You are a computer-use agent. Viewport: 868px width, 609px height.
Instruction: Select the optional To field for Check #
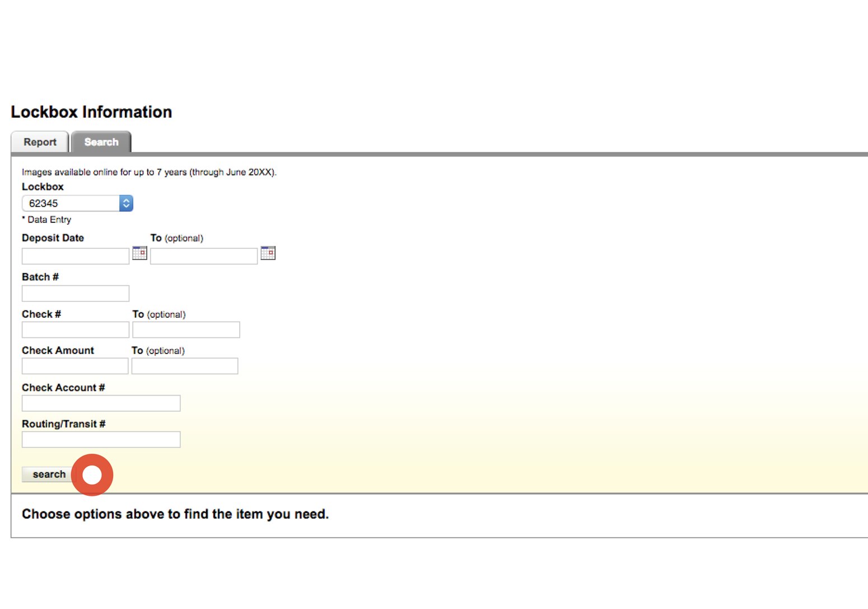coord(186,329)
